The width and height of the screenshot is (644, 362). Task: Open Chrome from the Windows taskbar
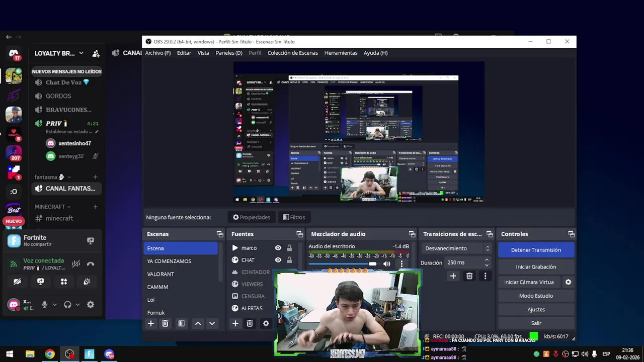coord(49,354)
